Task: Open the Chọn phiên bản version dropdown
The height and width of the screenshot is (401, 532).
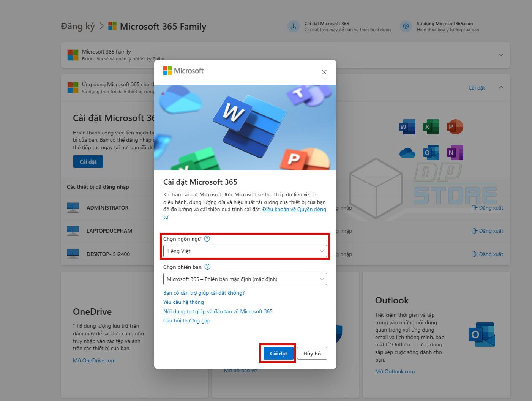Action: pyautogui.click(x=245, y=279)
